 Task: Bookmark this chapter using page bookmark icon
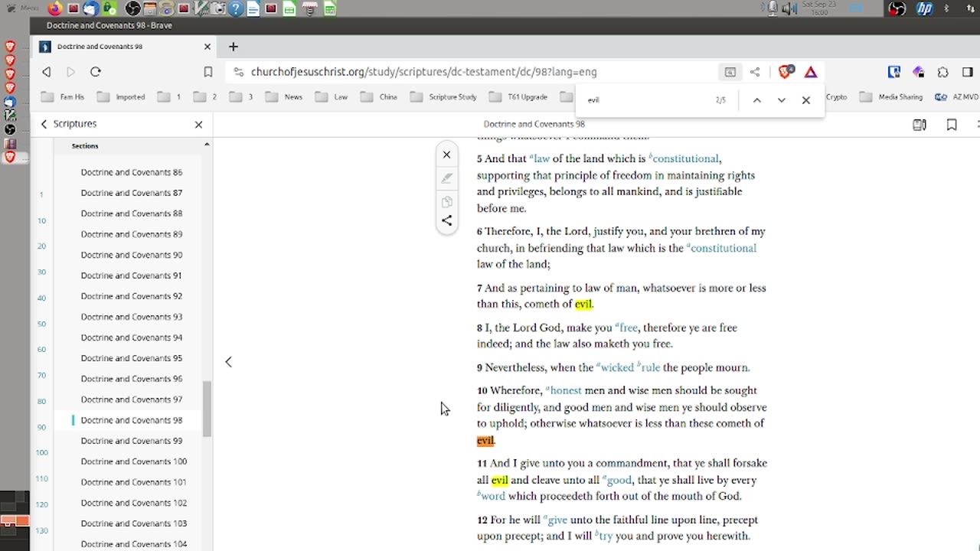(952, 125)
